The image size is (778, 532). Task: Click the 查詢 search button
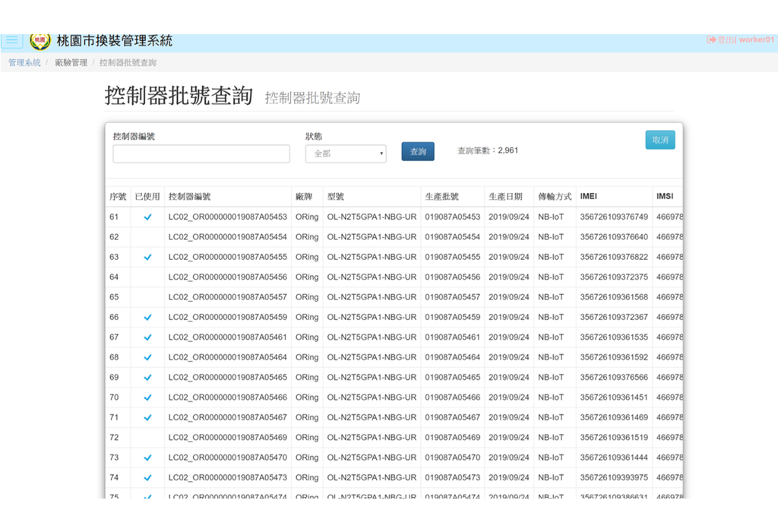(x=418, y=151)
